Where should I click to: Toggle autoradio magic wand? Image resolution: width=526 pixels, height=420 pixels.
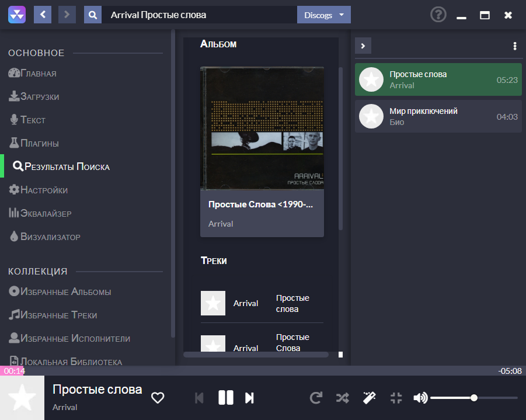click(370, 398)
